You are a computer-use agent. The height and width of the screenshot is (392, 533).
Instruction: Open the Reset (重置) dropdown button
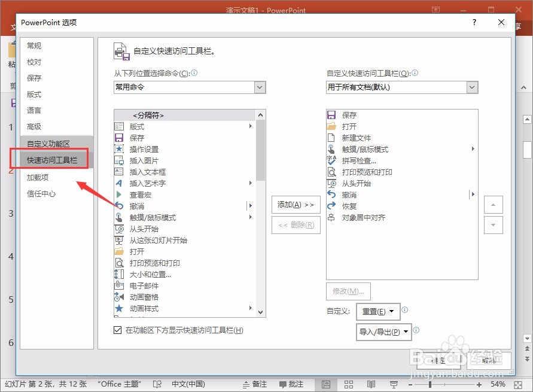[378, 311]
